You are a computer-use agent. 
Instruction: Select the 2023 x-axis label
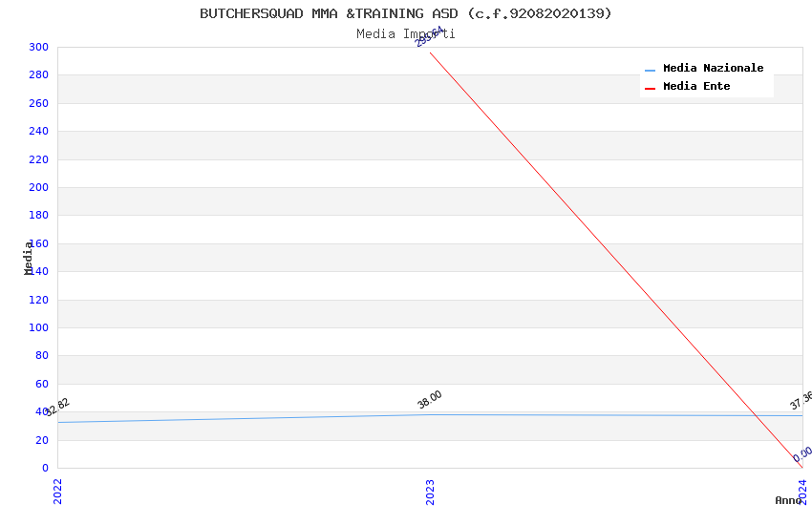pyautogui.click(x=430, y=492)
